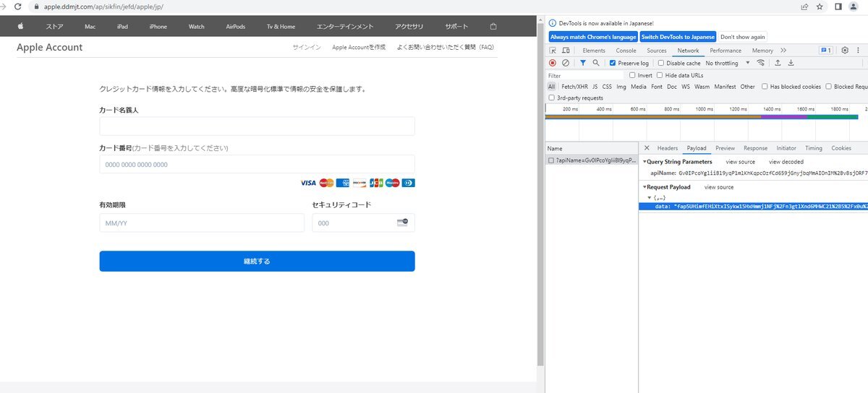The height and width of the screenshot is (393, 868).
Task: Check the Hide data URLs checkbox
Action: (660, 75)
